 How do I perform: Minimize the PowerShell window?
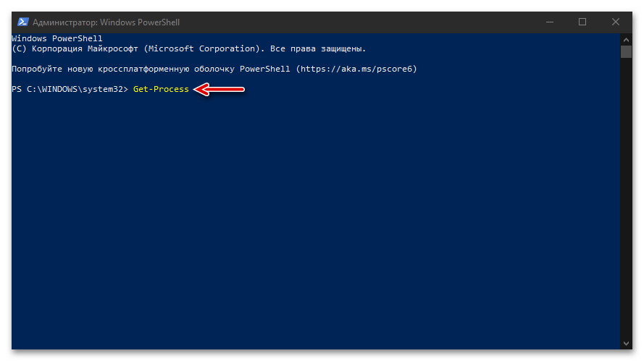548,22
